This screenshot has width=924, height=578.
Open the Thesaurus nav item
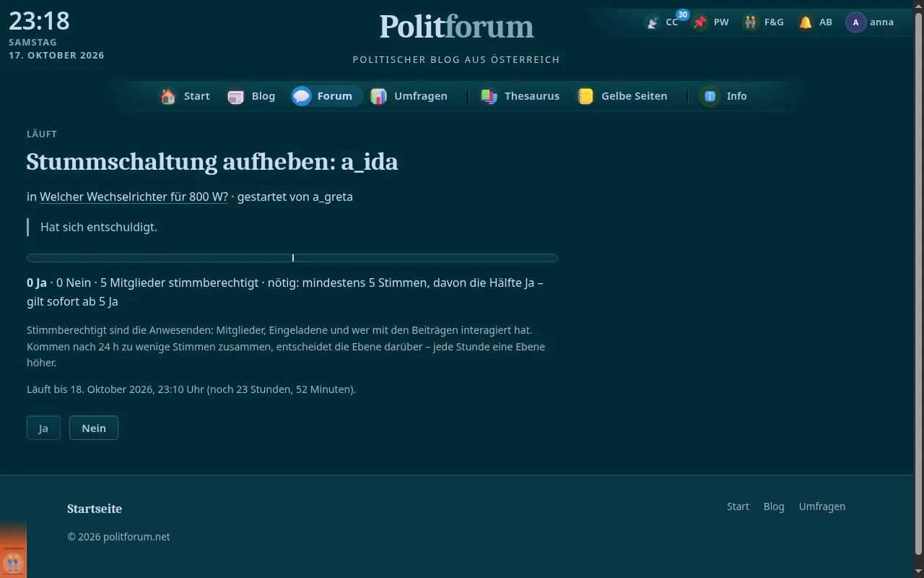point(520,96)
